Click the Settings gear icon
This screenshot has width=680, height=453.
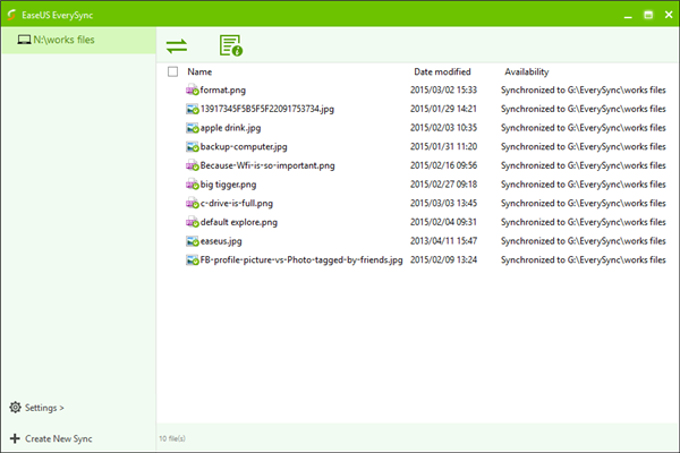(x=14, y=408)
